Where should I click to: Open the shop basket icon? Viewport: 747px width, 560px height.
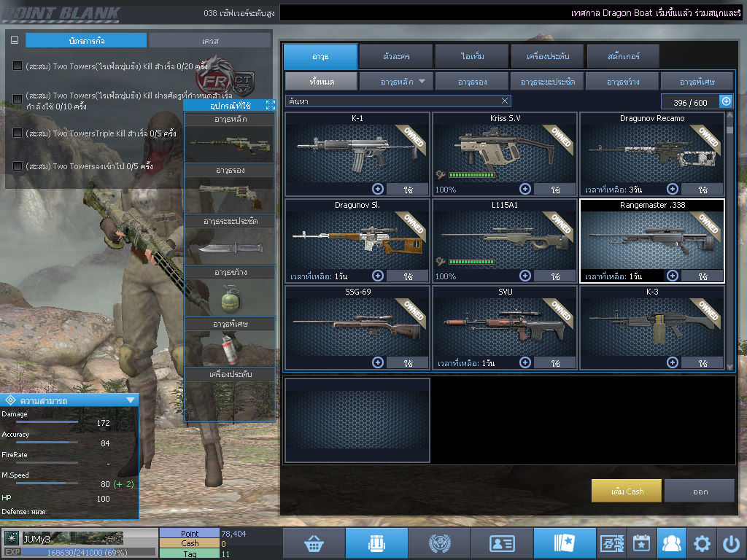click(x=314, y=543)
